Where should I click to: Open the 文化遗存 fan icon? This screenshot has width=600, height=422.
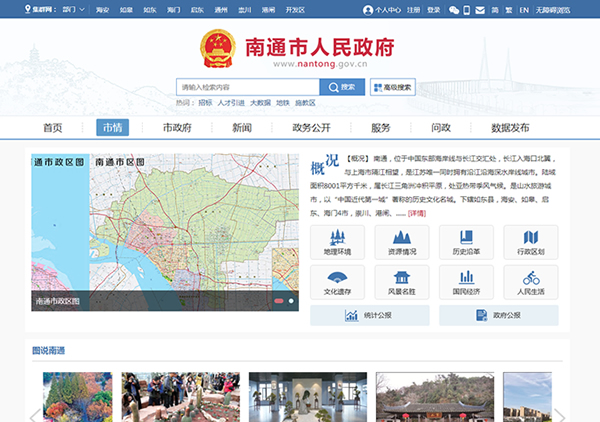tap(337, 282)
